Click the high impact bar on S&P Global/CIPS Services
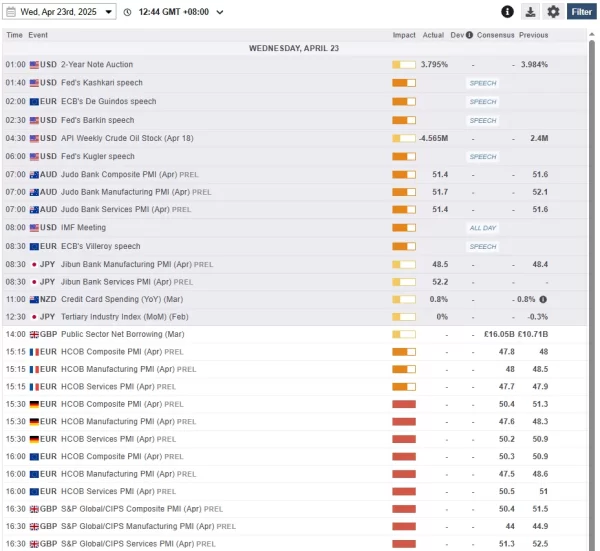This screenshot has height=551, width=600. coord(404,544)
